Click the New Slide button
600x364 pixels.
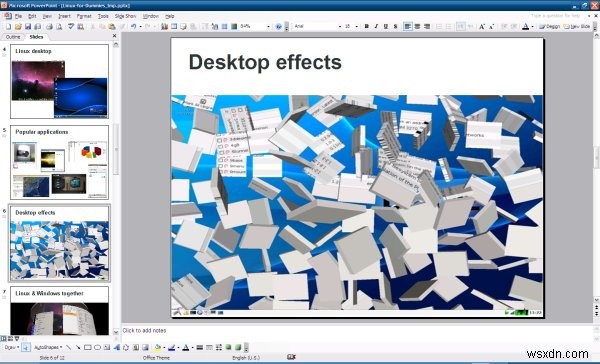point(577,26)
